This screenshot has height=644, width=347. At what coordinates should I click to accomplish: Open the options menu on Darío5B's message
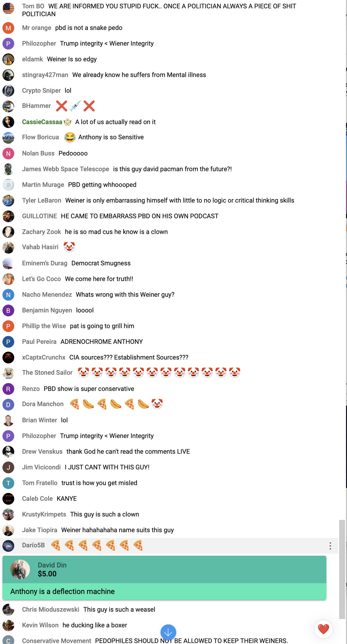330,546
